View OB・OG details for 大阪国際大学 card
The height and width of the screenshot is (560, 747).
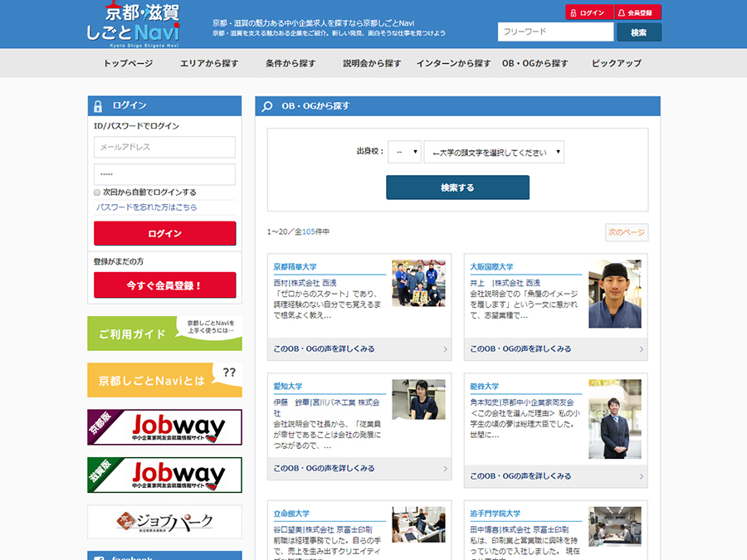point(520,349)
